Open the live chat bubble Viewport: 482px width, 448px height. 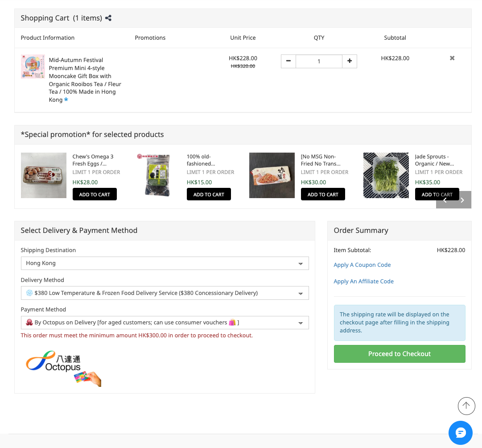(x=460, y=432)
